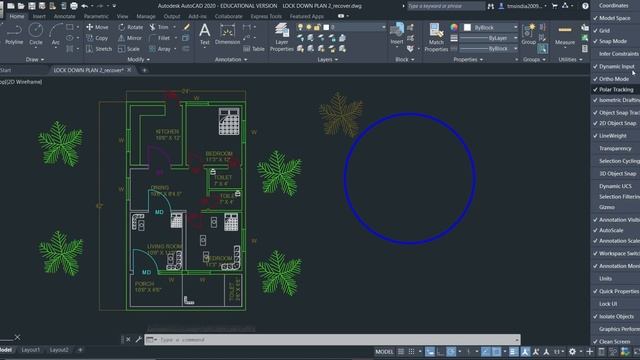Open the Output ribbon tab
Screen dimensions: 640x360
tap(172, 16)
